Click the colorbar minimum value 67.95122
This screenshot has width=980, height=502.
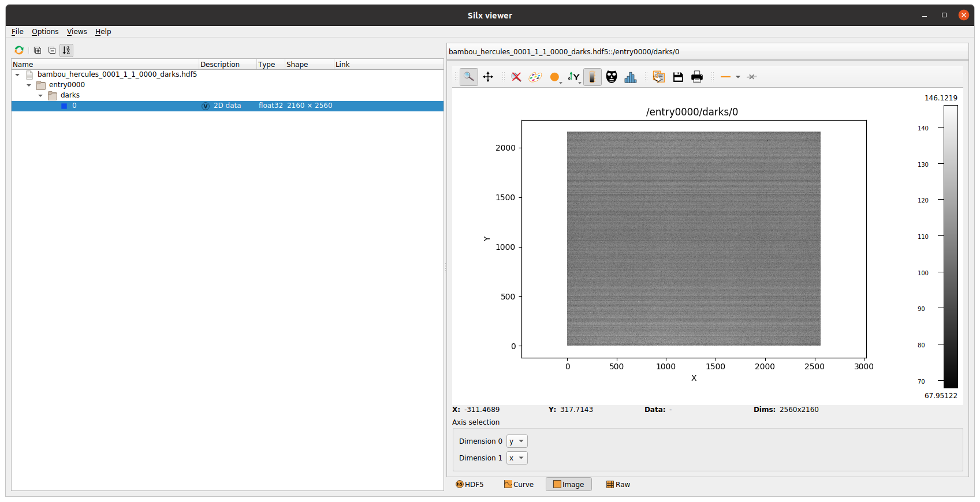click(941, 396)
